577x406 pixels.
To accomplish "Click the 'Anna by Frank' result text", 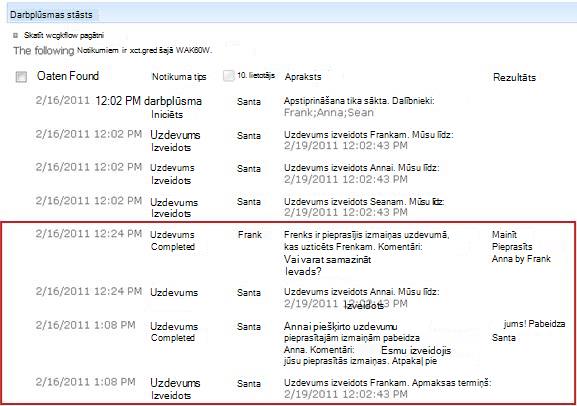I will (x=521, y=259).
